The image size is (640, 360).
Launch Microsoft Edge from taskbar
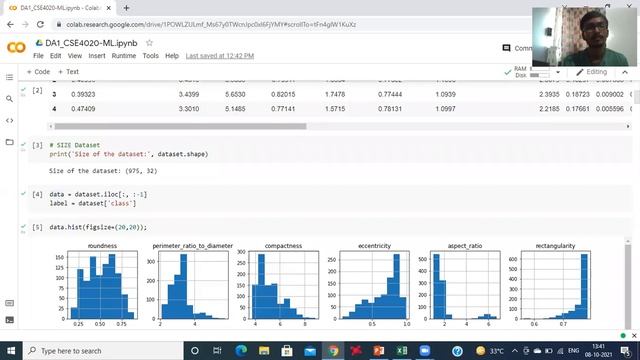pyautogui.click(x=241, y=351)
